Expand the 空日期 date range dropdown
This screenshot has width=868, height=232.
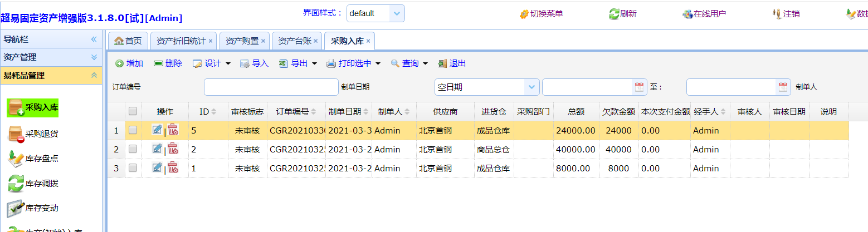coord(531,87)
